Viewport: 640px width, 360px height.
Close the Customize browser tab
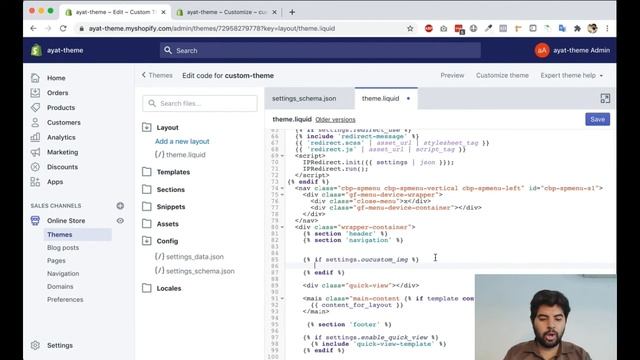(274, 12)
